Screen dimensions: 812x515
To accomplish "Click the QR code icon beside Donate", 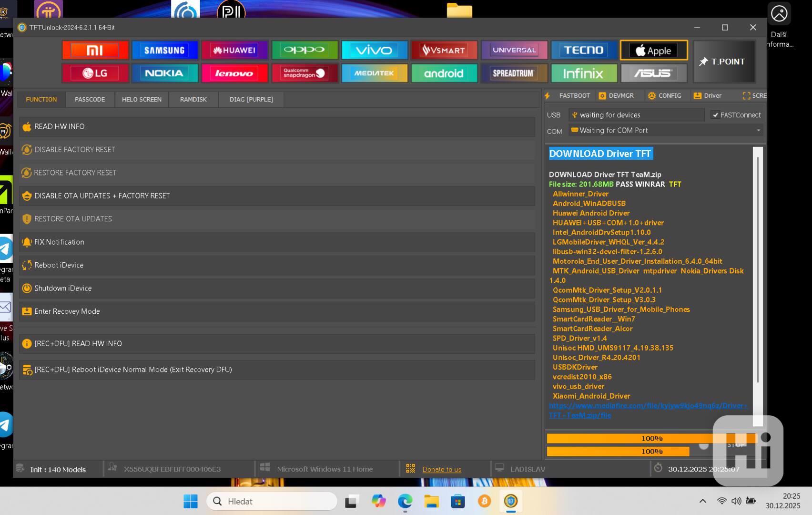I will click(410, 469).
